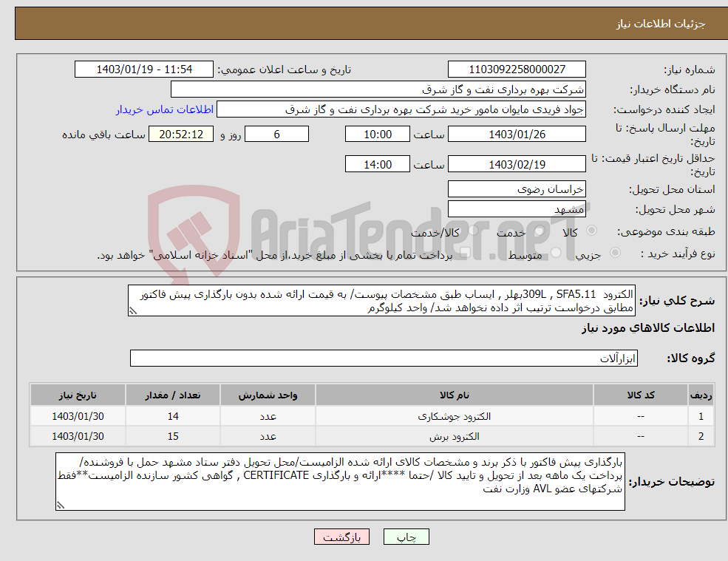Screen dimensions: 728x561
Task: Click row number 1 cell
Action: click(x=701, y=416)
